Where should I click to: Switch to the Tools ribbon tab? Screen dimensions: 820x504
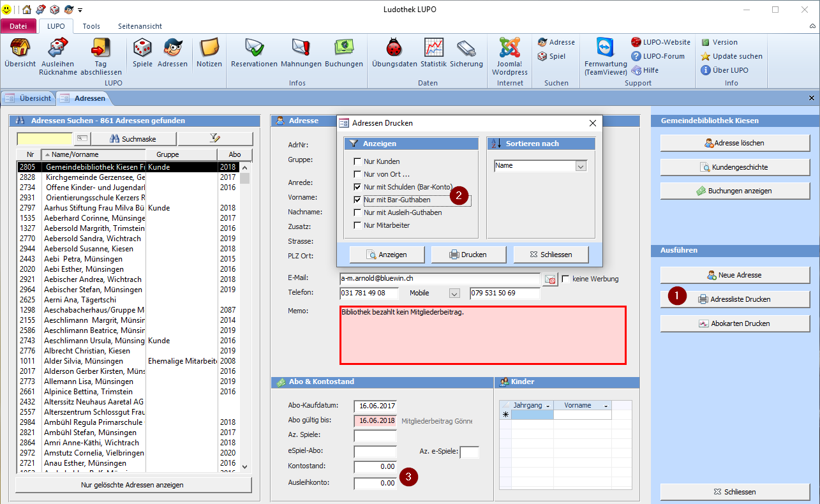(91, 26)
